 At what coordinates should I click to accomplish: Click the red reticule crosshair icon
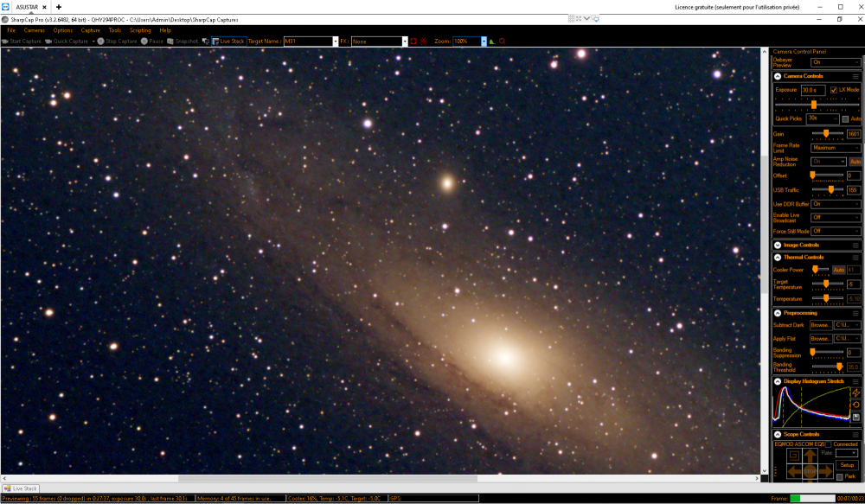coord(424,41)
